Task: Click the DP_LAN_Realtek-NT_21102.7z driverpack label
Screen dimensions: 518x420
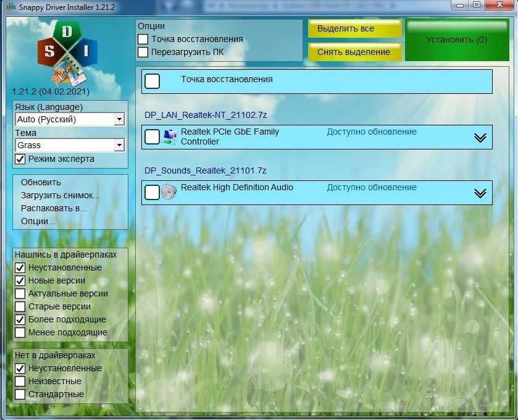Action: (x=206, y=115)
